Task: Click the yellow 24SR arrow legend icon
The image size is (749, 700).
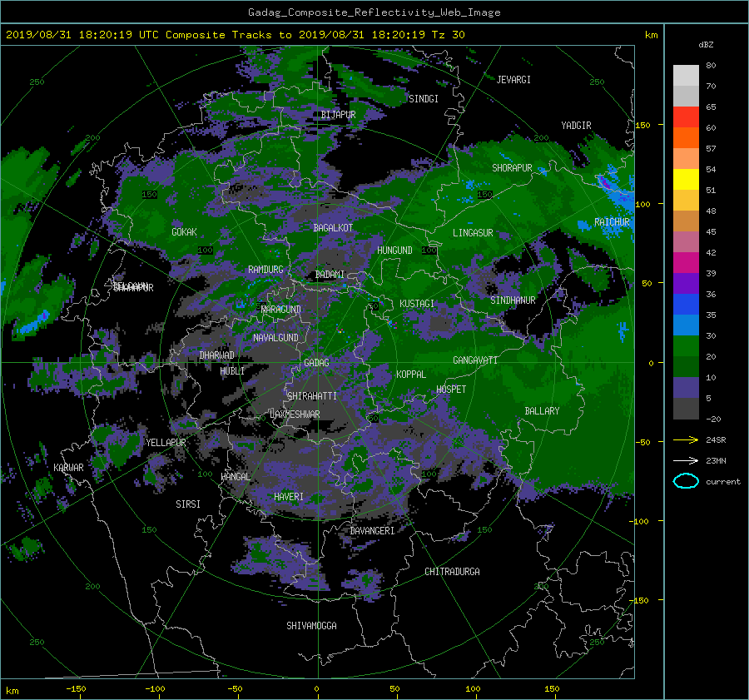Action: click(686, 439)
